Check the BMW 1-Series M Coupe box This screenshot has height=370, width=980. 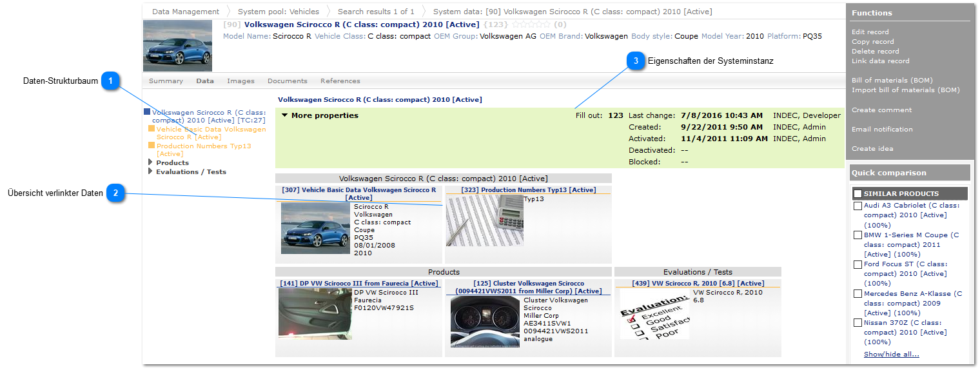click(857, 235)
